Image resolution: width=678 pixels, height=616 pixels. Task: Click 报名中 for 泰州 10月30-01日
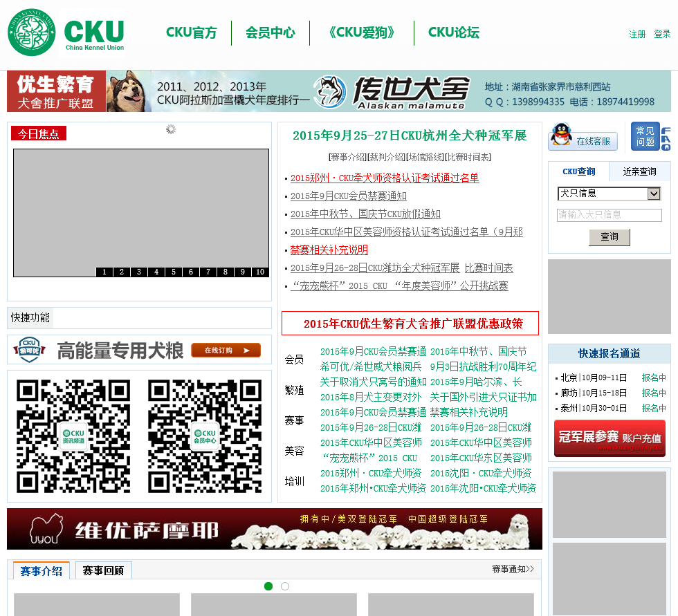(654, 408)
